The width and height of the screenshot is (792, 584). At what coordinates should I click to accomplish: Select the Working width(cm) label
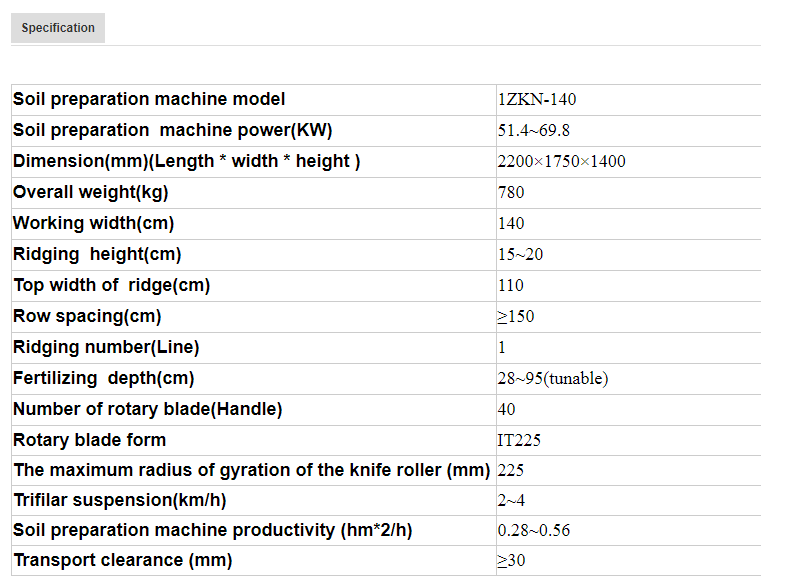click(93, 223)
